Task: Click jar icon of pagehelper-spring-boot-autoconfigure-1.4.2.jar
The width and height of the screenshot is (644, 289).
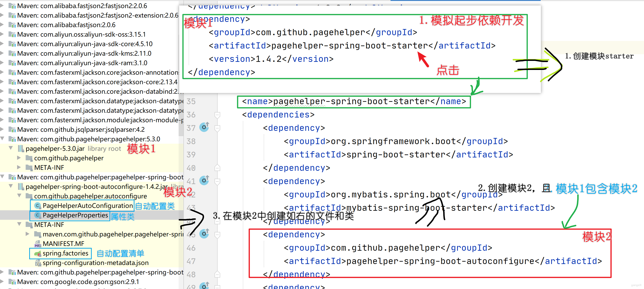Action: (21, 186)
